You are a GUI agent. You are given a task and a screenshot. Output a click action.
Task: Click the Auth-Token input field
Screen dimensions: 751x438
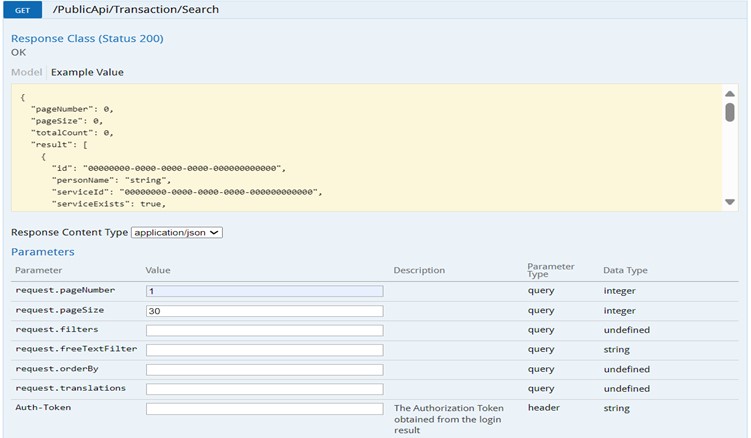pyautogui.click(x=264, y=408)
